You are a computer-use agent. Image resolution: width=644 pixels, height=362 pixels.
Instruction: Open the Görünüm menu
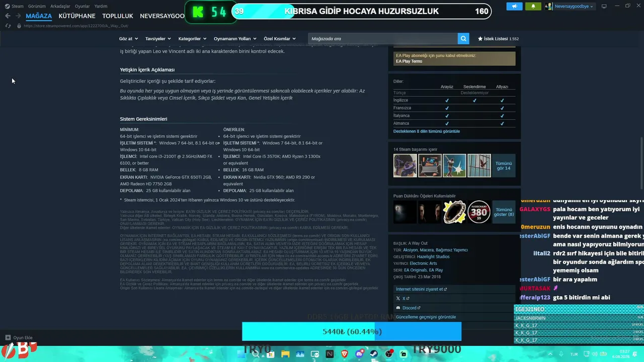[x=37, y=6]
